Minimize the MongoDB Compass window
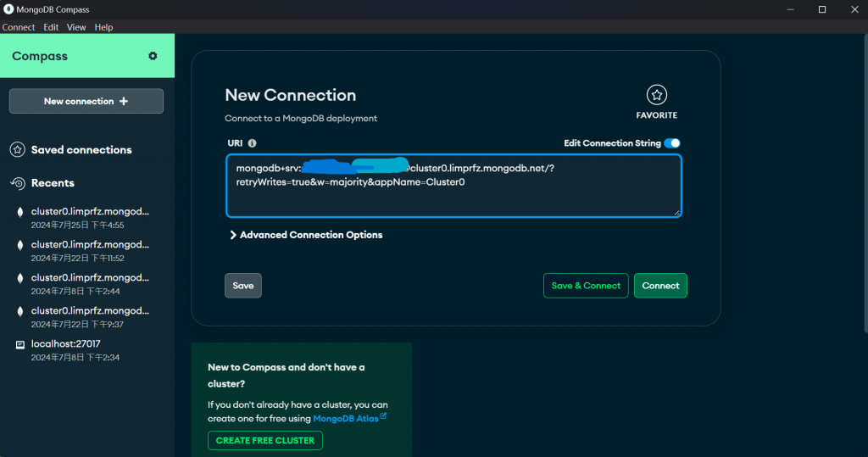This screenshot has width=868, height=457. [791, 9]
